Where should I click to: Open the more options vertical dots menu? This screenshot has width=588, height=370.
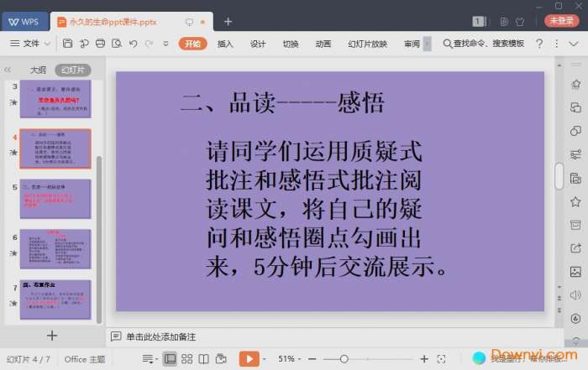pyautogui.click(x=556, y=44)
